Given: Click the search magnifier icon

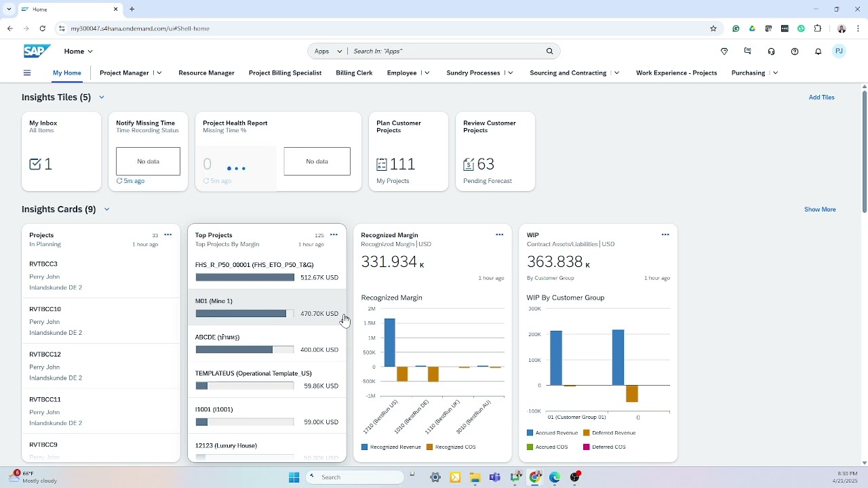Looking at the screenshot, I should (x=550, y=51).
